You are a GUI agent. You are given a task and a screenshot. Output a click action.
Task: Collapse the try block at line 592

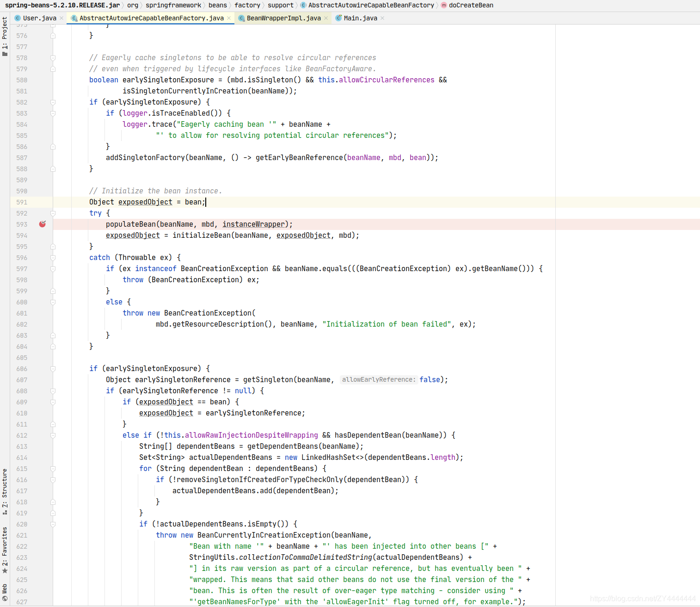point(53,213)
